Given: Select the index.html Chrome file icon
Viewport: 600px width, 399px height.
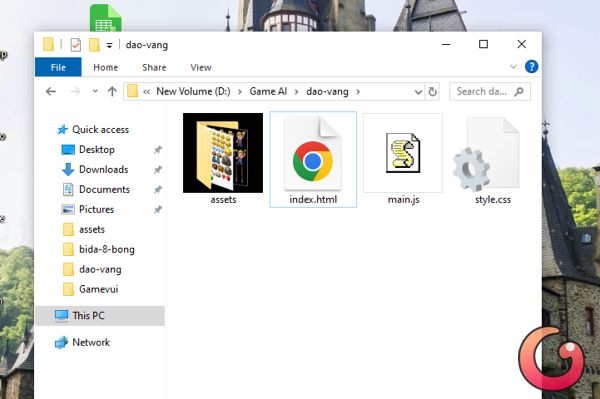Looking at the screenshot, I should (x=313, y=155).
